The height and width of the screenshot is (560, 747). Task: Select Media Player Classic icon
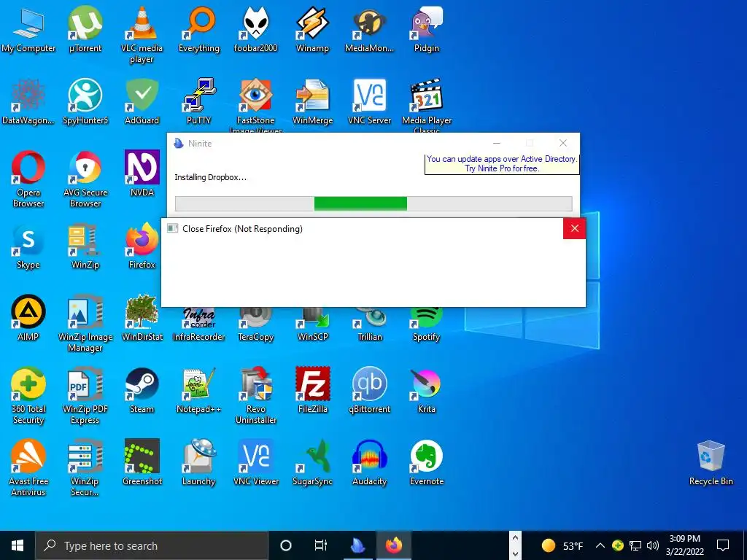[426, 105]
